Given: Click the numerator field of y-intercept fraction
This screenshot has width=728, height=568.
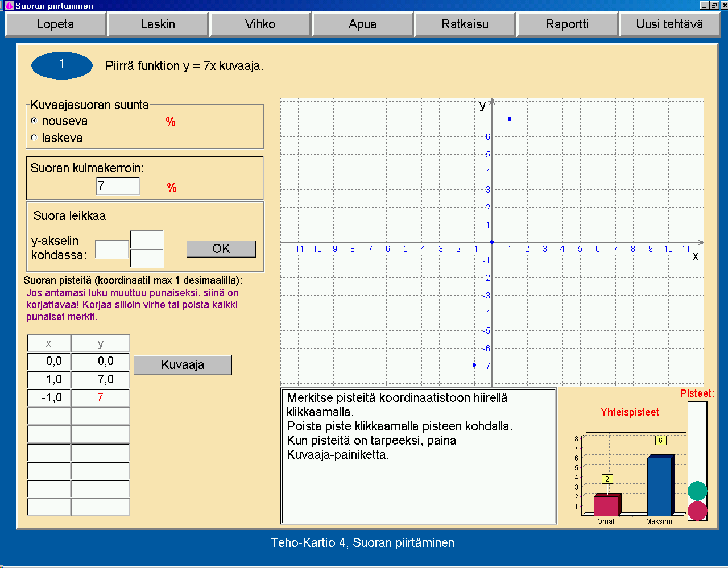Looking at the screenshot, I should tap(147, 239).
